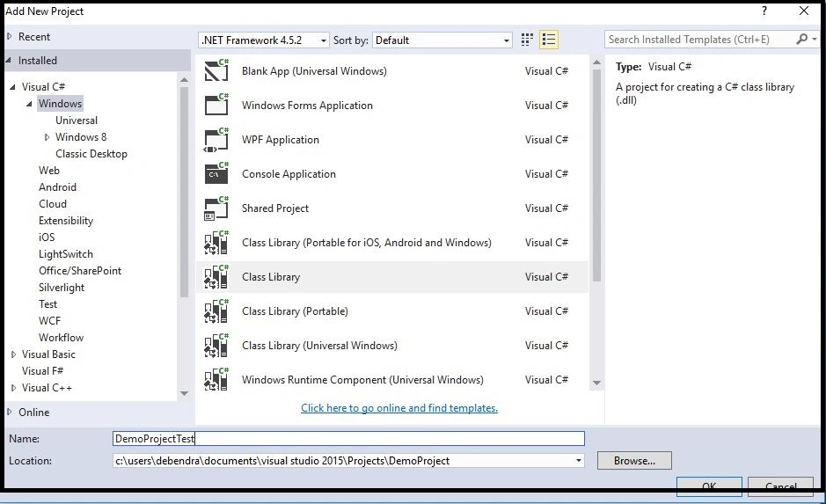Click the Browse... button
This screenshot has width=826, height=504.
(634, 461)
